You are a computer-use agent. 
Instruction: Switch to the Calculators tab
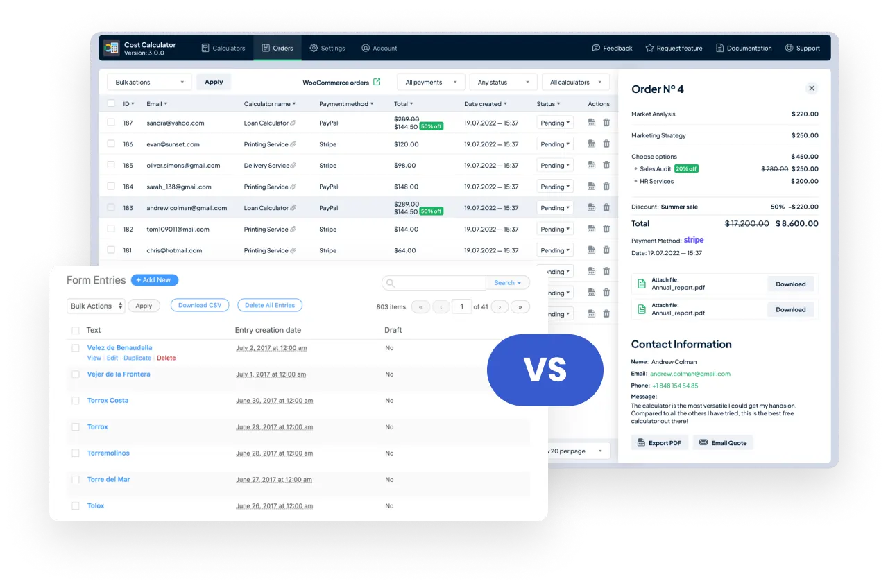[x=223, y=48]
